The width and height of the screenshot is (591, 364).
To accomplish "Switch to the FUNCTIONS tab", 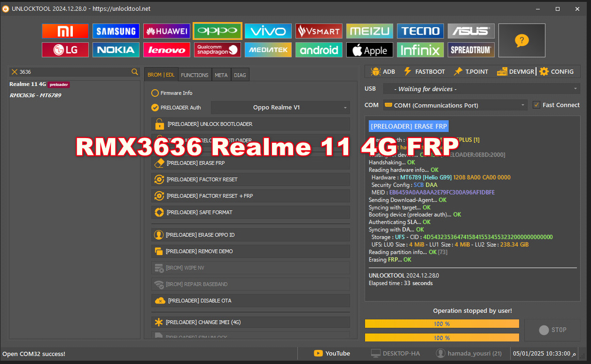I will point(194,74).
